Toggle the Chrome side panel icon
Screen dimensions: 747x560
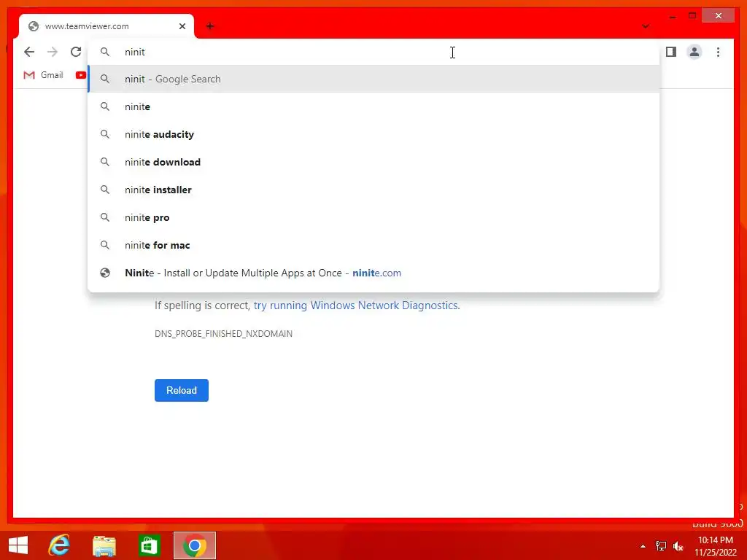pyautogui.click(x=671, y=52)
